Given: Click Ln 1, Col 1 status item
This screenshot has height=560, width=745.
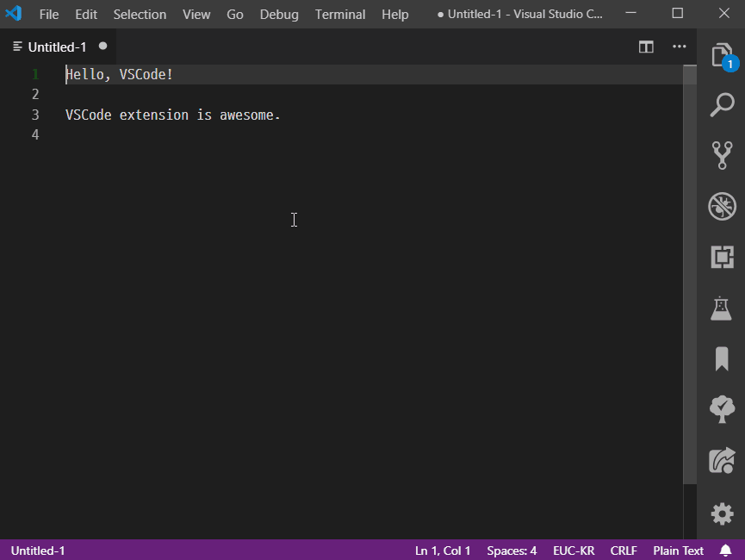Looking at the screenshot, I should pyautogui.click(x=443, y=551).
